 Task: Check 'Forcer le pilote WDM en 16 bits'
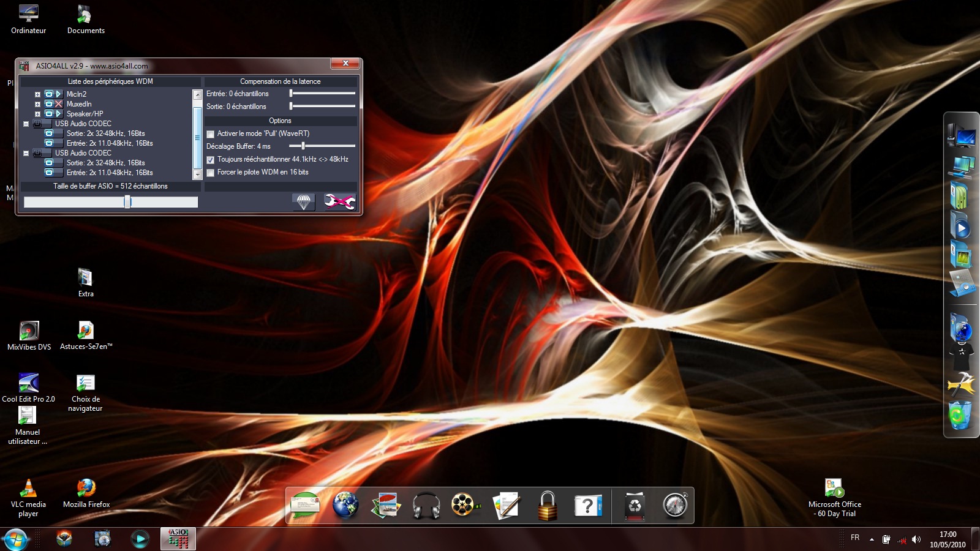coord(211,173)
